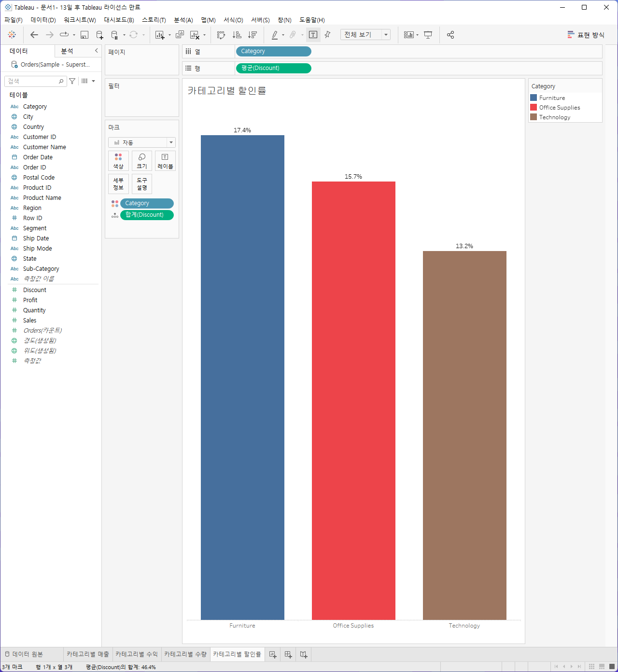Viewport: 618px width, 672px height.
Task: Collapse the data pane with arrow
Action: (x=96, y=51)
